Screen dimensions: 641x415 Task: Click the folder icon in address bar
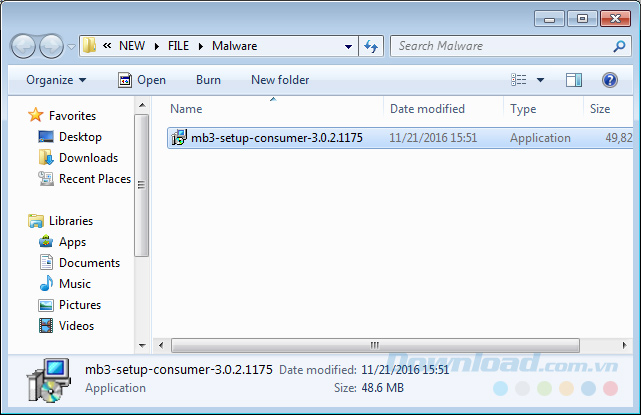(89, 46)
